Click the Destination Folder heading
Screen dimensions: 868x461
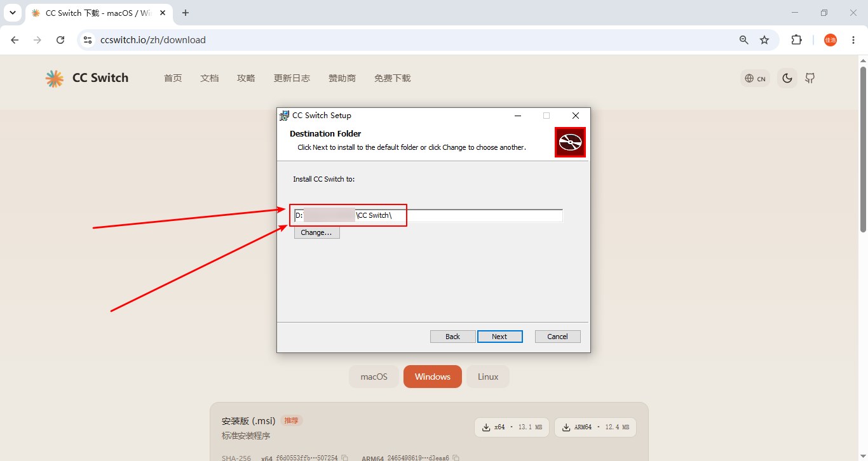point(325,133)
